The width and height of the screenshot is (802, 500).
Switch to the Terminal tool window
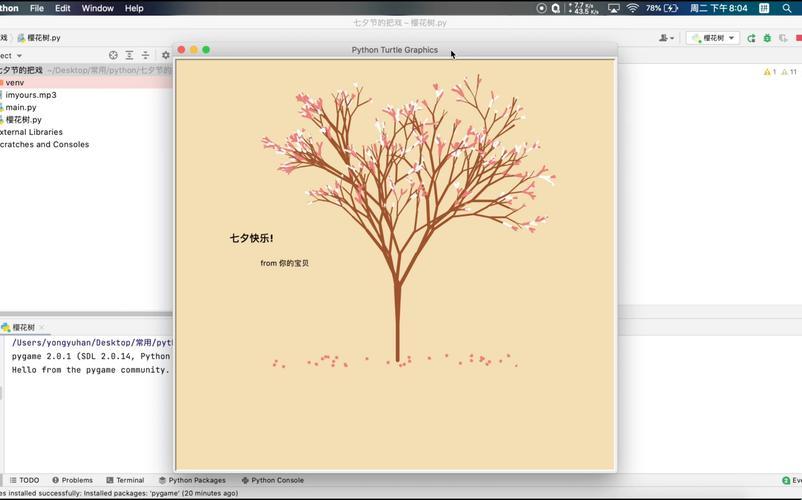tap(125, 480)
